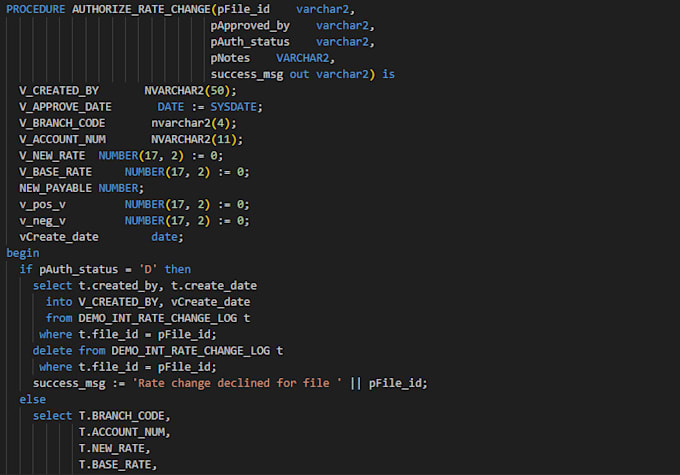Click the NEW_PAYABLE variable declaration

(x=81, y=188)
